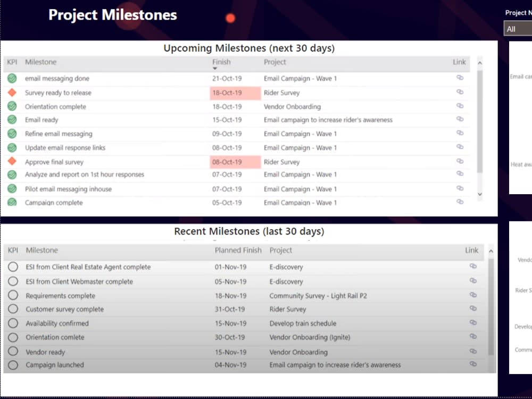Click the Upcoming Milestones scrollbar thumb
This screenshot has width=532, height=399.
pyautogui.click(x=480, y=121)
